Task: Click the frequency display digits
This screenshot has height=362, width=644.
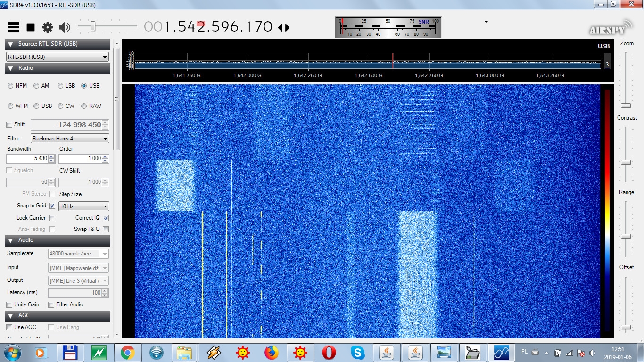Action: [x=208, y=26]
